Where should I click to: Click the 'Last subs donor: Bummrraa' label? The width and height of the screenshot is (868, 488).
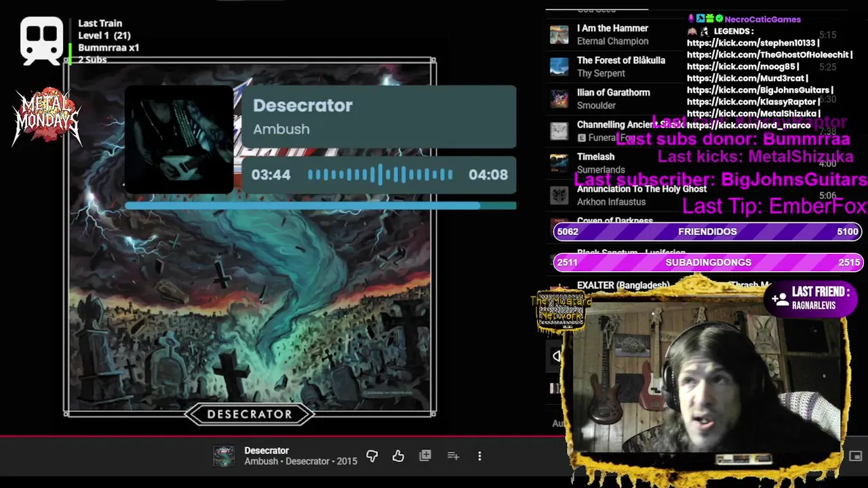click(x=732, y=139)
